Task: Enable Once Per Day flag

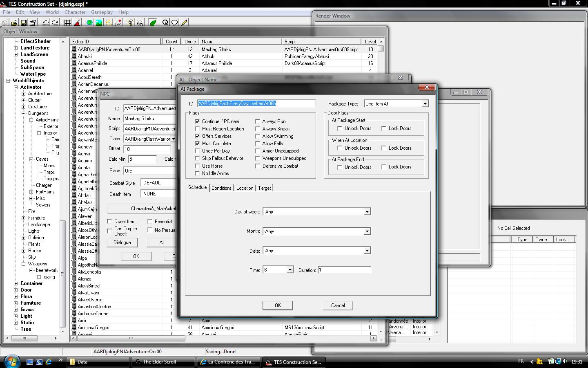Action: (x=198, y=151)
